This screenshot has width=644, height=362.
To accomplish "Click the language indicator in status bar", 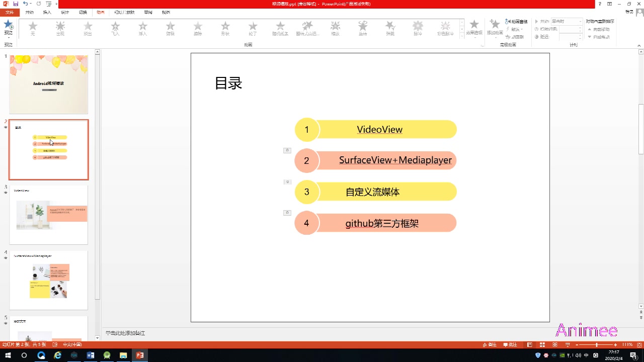I will click(72, 344).
